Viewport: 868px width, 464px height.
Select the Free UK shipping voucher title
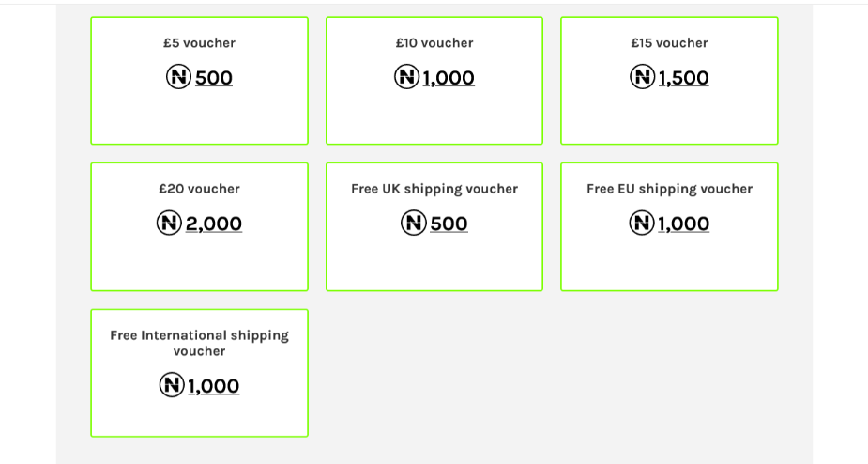coord(434,189)
